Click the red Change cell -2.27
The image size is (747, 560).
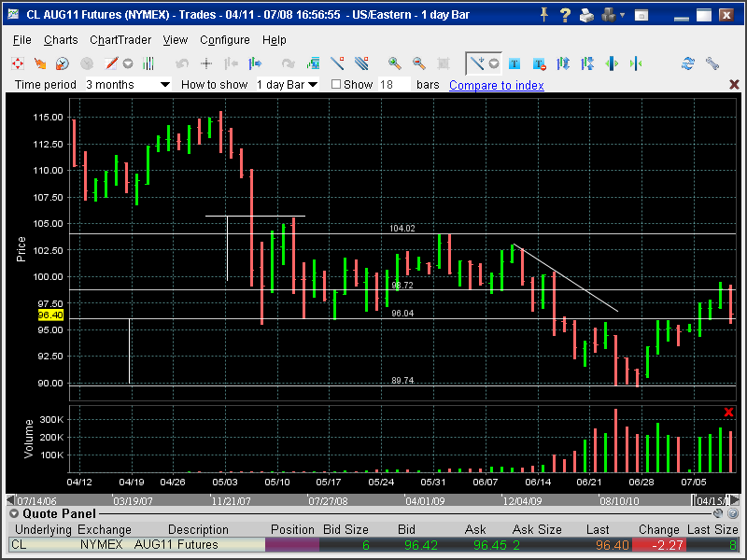coord(658,545)
